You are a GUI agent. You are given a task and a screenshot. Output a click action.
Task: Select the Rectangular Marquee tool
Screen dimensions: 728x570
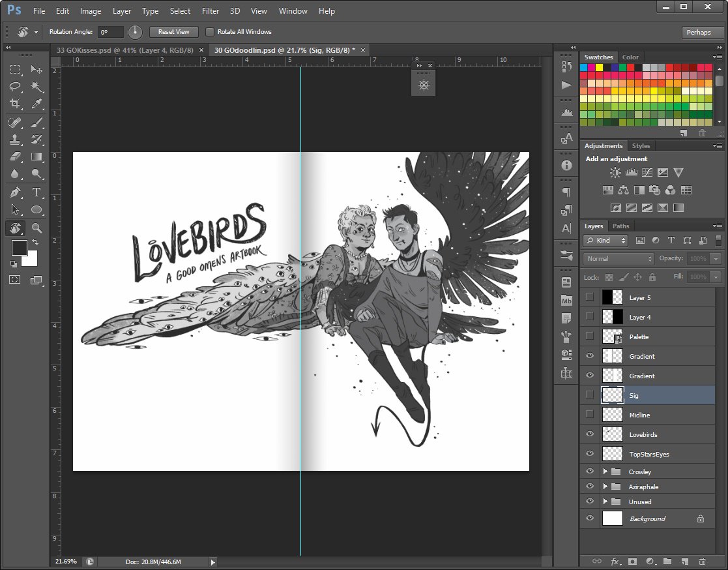coord(15,70)
